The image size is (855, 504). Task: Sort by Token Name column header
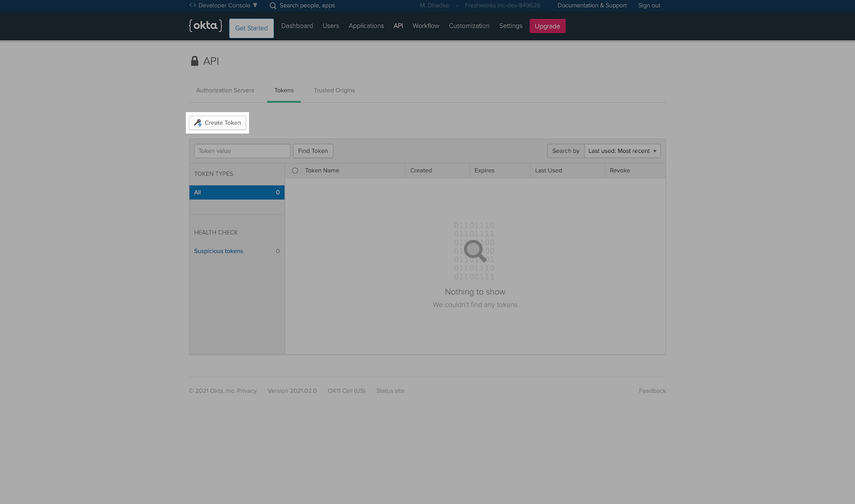coord(322,170)
